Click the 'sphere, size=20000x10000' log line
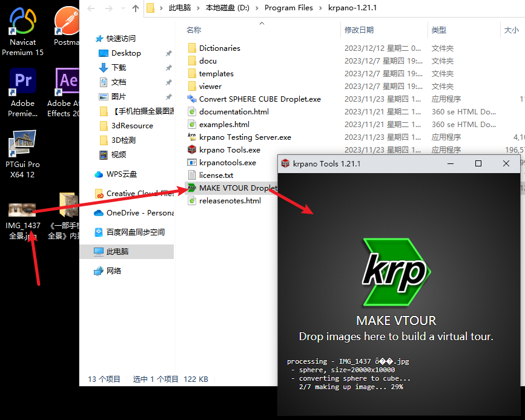 click(x=343, y=370)
